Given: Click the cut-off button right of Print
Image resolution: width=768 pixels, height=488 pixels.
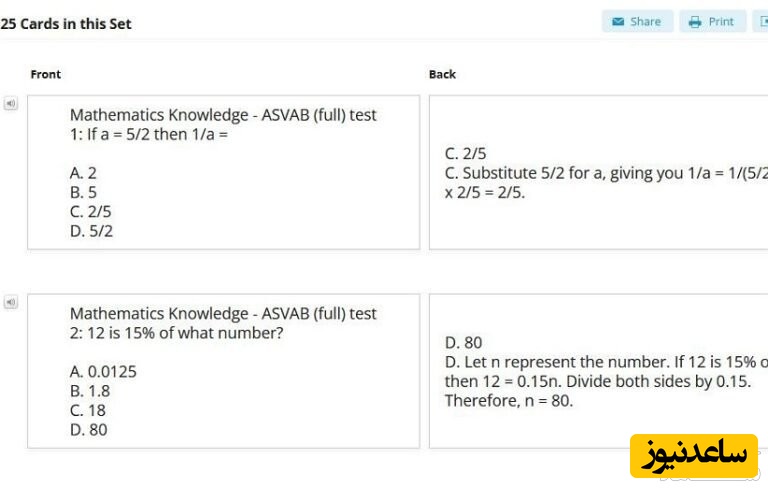Looking at the screenshot, I should (761, 21).
